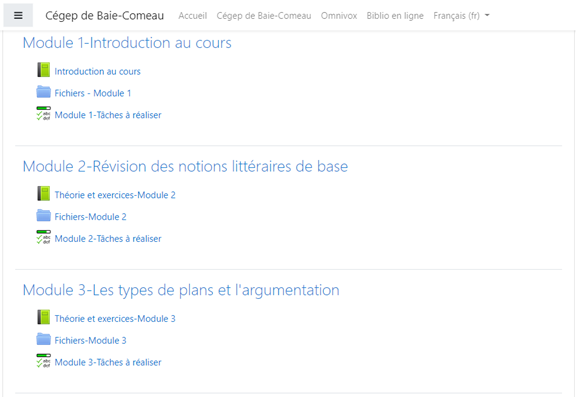Click book icon for Théorie et exercices-Module 2
Screen dimensions: 576x397
click(x=43, y=194)
